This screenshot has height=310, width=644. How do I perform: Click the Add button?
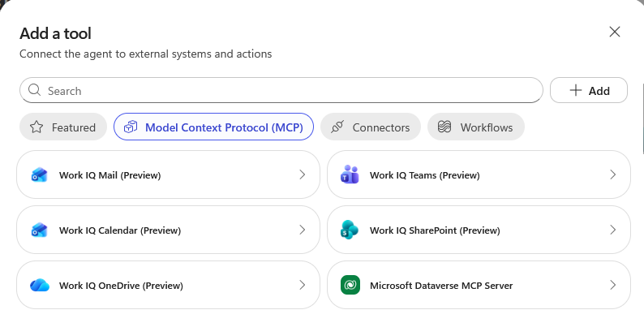[x=589, y=90]
